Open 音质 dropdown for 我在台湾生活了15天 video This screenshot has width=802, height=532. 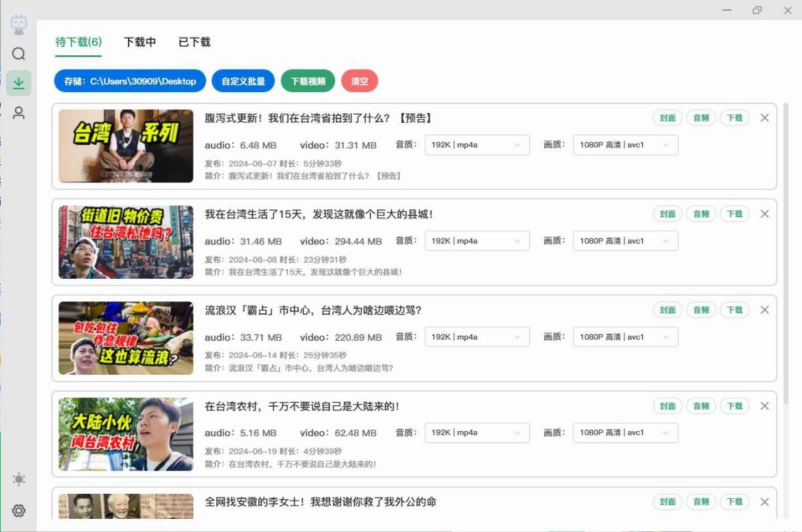477,241
